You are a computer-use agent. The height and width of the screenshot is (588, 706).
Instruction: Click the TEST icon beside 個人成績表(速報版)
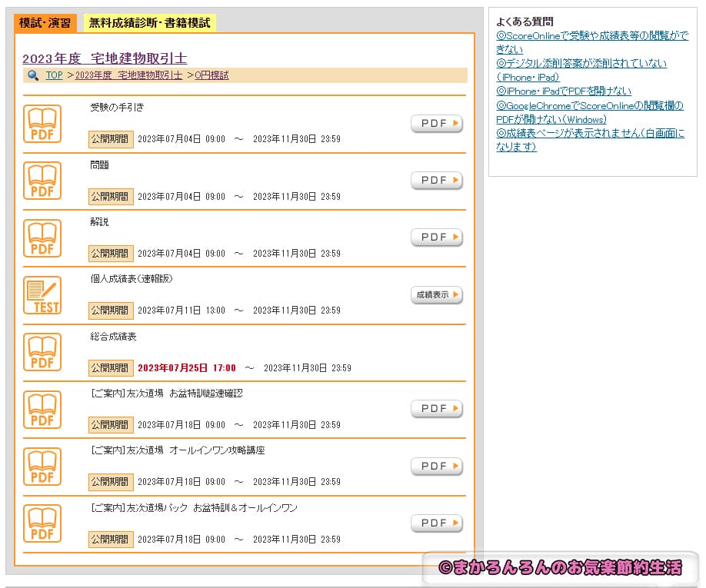(42, 295)
